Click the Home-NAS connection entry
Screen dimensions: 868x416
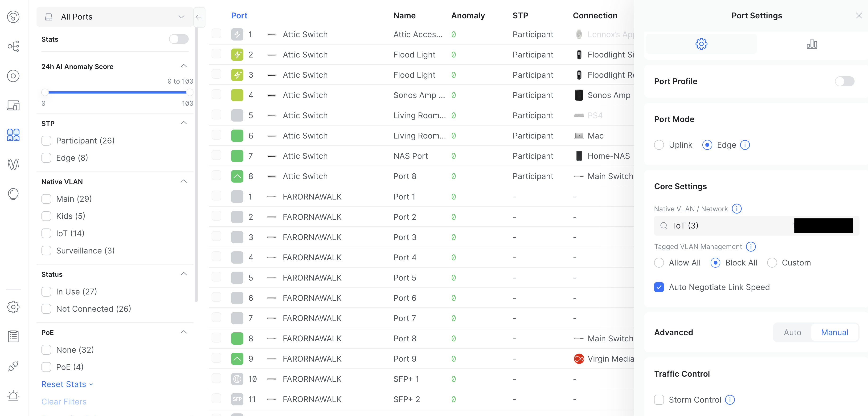point(602,156)
